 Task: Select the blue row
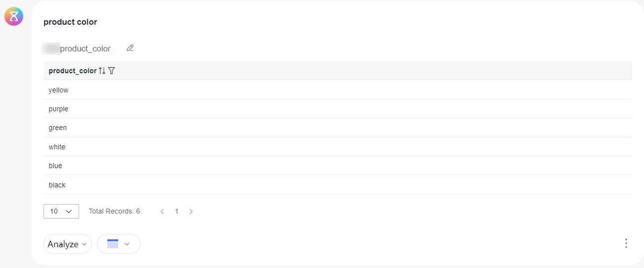pos(338,166)
